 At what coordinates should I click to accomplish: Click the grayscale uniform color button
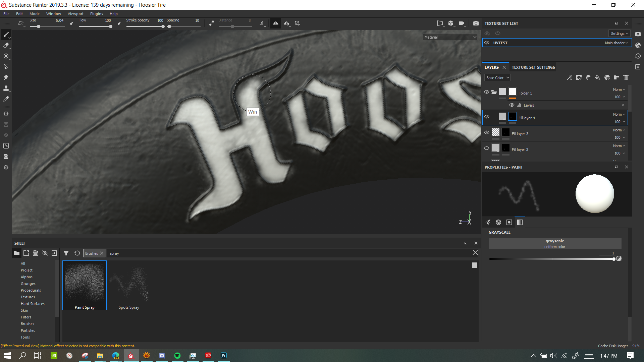555,244
